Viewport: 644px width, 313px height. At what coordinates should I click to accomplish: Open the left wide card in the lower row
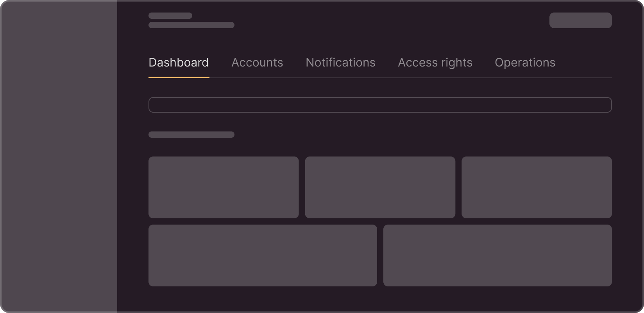pyautogui.click(x=263, y=255)
